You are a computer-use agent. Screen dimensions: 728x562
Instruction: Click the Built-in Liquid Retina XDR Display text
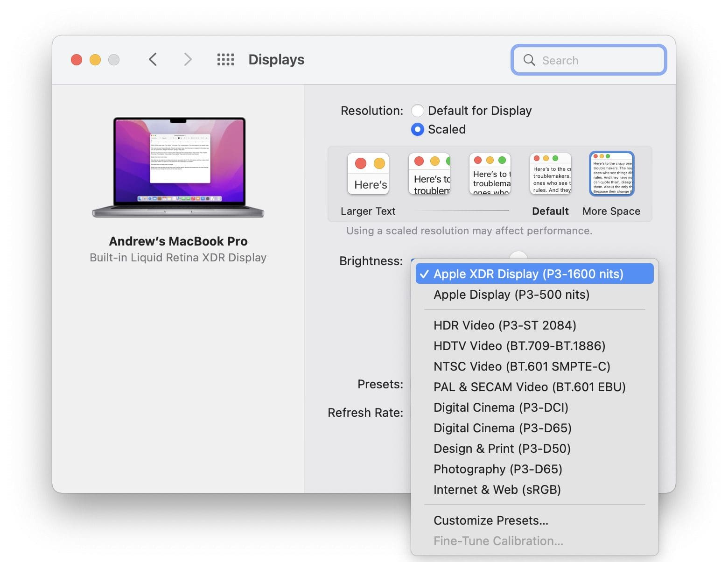178,258
